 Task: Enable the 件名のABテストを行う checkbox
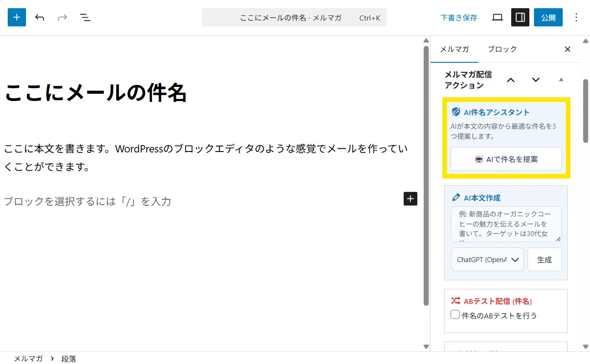pos(455,315)
